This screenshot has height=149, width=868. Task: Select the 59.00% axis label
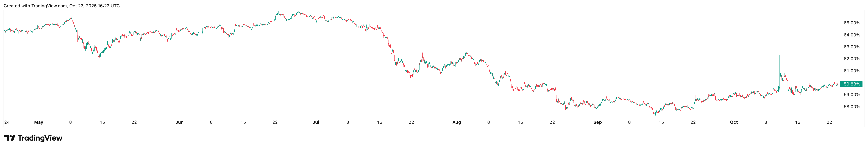pyautogui.click(x=852, y=95)
